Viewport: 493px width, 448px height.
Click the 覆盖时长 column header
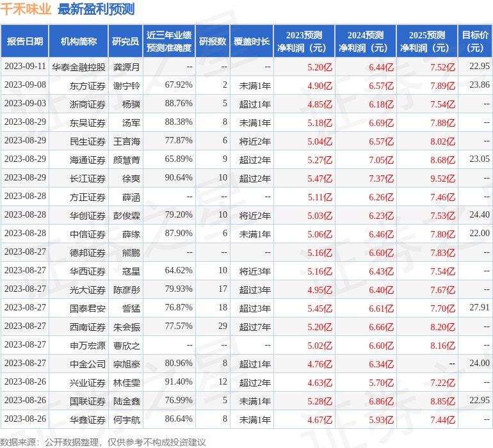tap(252, 41)
